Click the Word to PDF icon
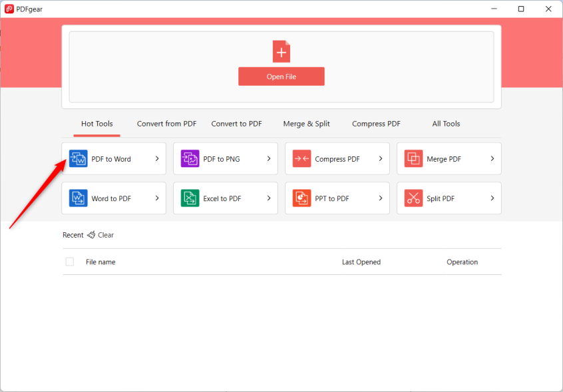Viewport: 563px width, 392px height. [78, 198]
